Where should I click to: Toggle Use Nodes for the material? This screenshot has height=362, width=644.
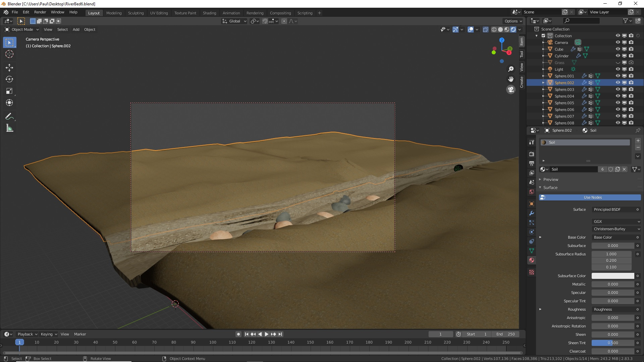(x=590, y=197)
